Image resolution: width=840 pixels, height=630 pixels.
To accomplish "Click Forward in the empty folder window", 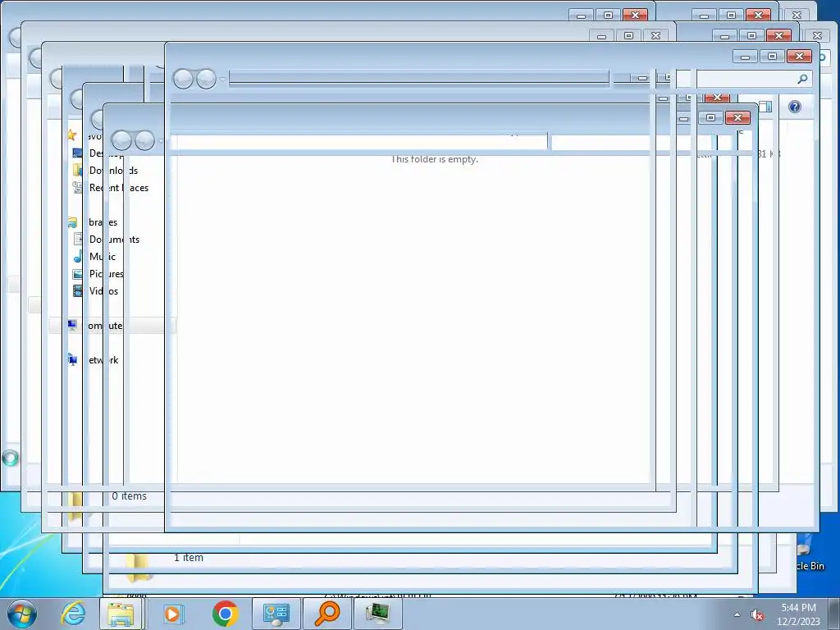I will [x=144, y=140].
